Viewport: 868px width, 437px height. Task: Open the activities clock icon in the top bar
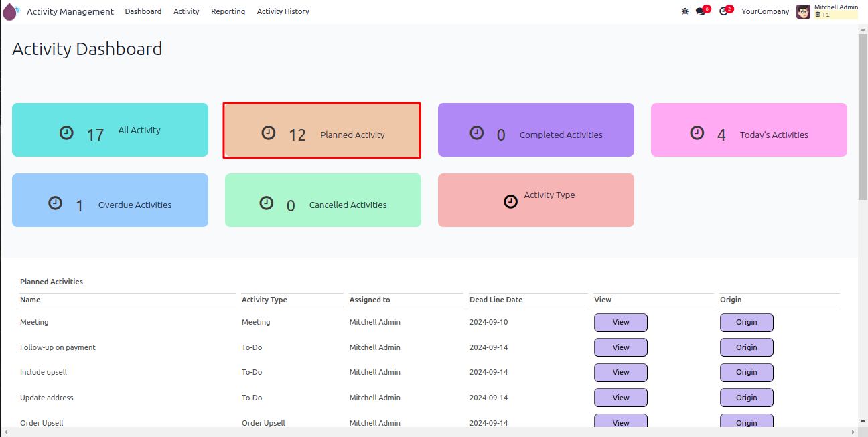point(723,11)
